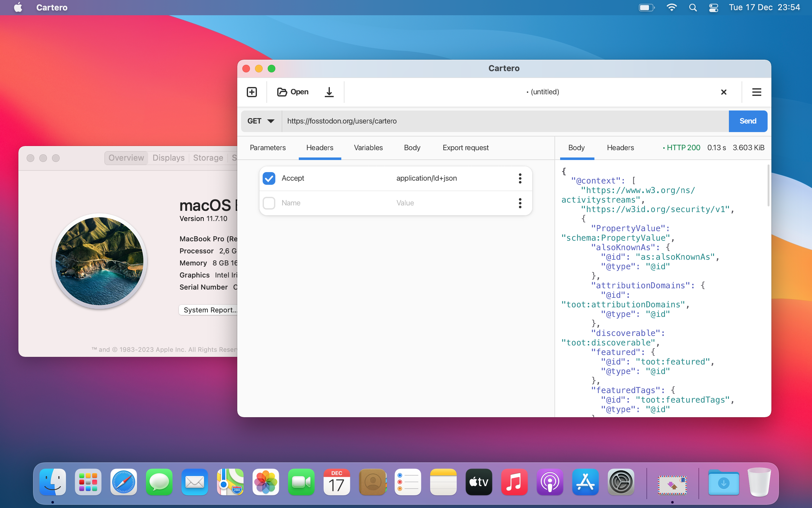Open the Apple menu
Image resolution: width=812 pixels, height=508 pixels.
18,7
